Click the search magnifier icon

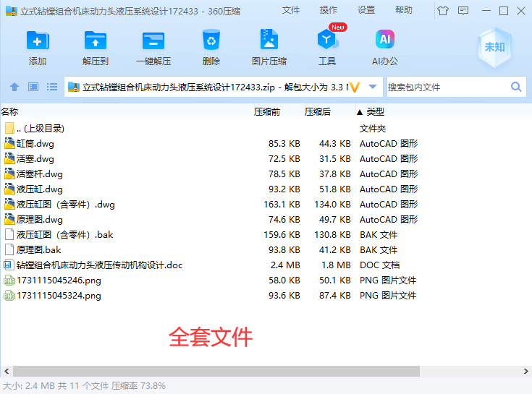click(x=516, y=87)
